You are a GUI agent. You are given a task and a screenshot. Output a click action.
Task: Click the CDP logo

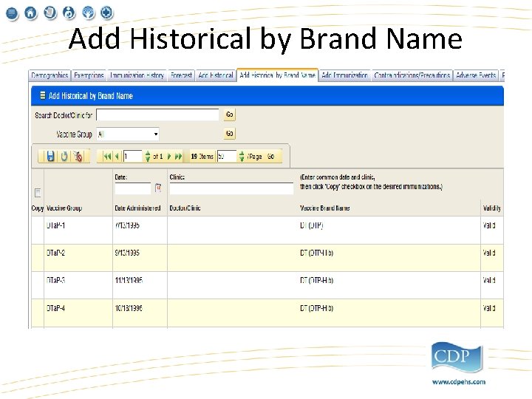click(457, 358)
